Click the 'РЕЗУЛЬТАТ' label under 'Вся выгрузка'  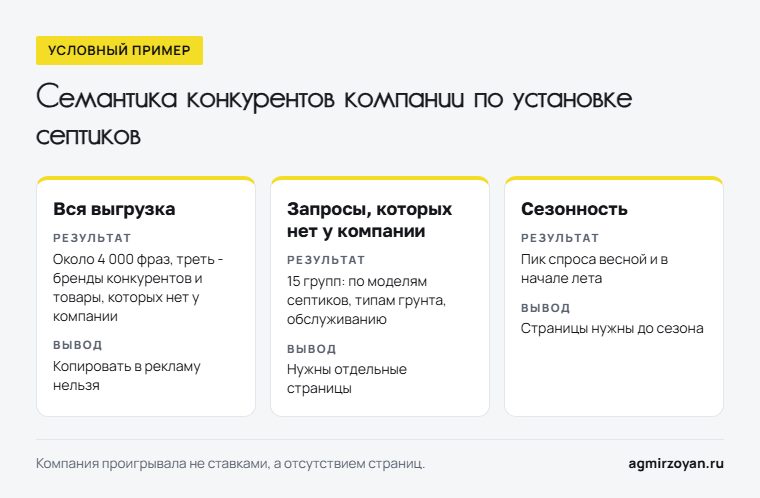[92, 238]
